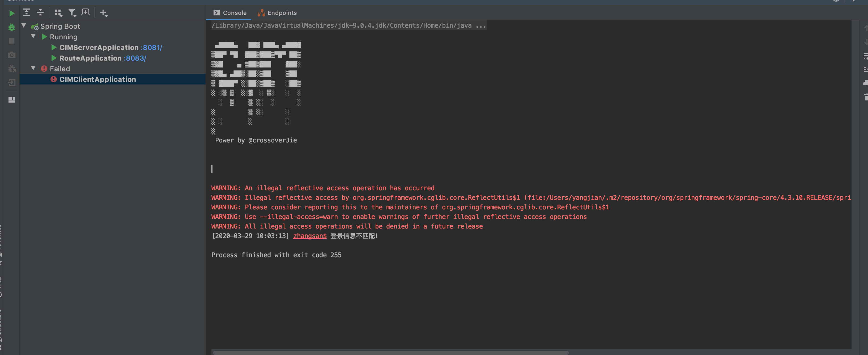Take a thread dump using the camera icon
Image resolution: width=868 pixels, height=355 pixels.
(x=12, y=55)
